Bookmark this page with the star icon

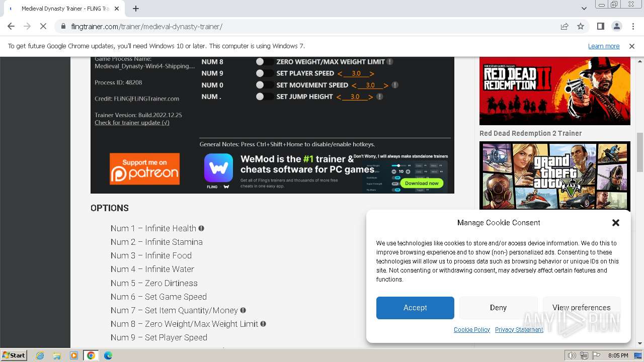point(581,26)
